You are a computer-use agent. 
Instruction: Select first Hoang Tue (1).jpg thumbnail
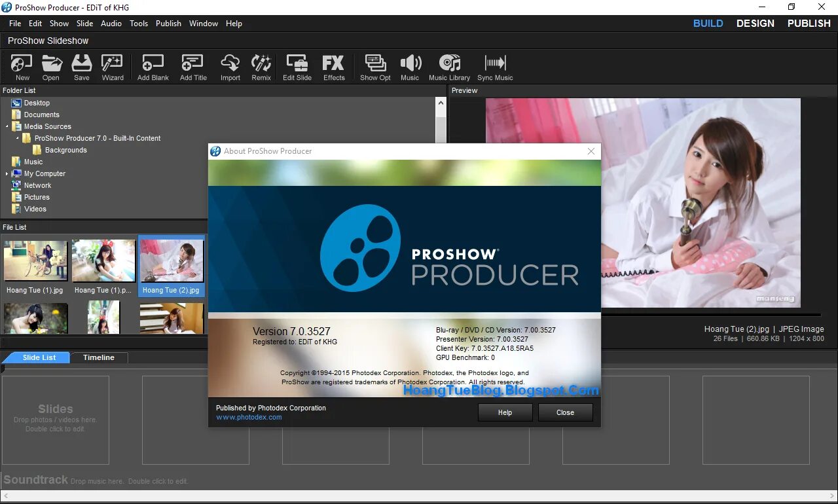[x=35, y=267]
